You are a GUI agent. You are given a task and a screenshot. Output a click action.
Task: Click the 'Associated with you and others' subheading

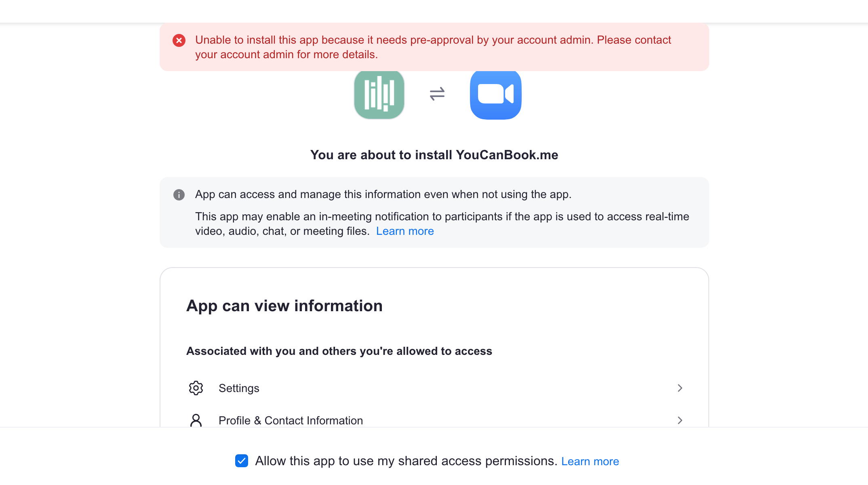[339, 351]
